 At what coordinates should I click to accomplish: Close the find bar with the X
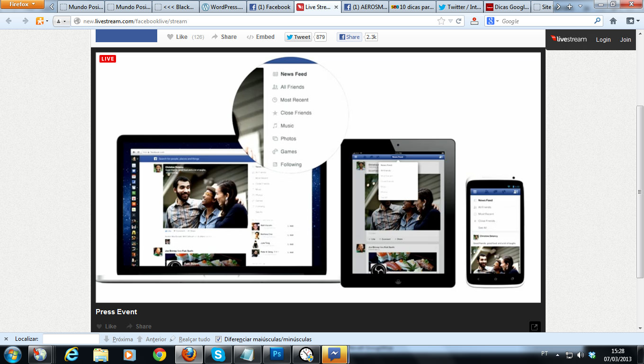(6, 339)
